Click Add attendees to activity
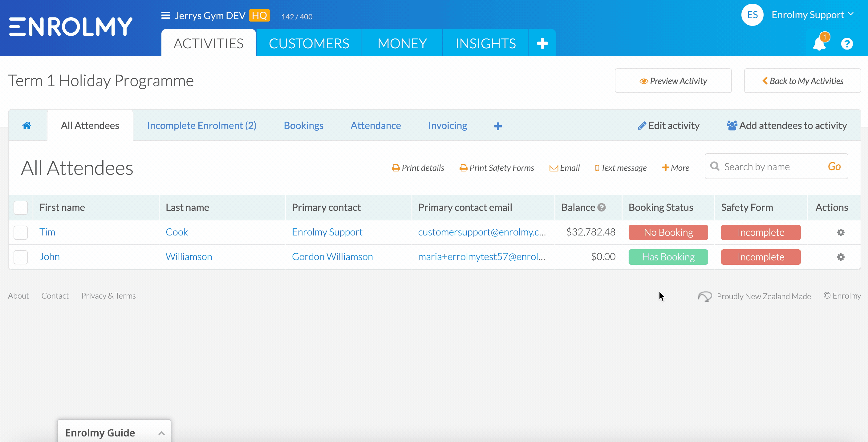Image resolution: width=868 pixels, height=442 pixels. coord(787,126)
